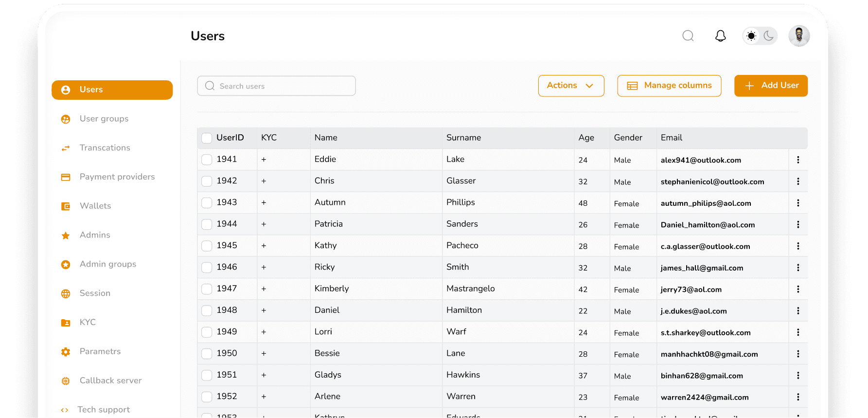Click the Admins star icon
The image size is (868, 418).
point(66,236)
